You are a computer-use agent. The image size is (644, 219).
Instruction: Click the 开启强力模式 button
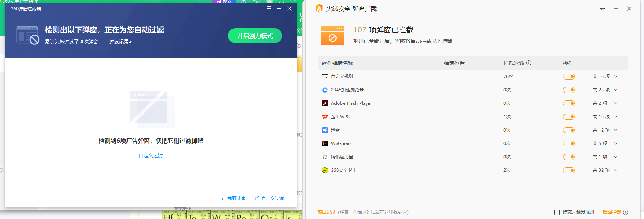255,36
